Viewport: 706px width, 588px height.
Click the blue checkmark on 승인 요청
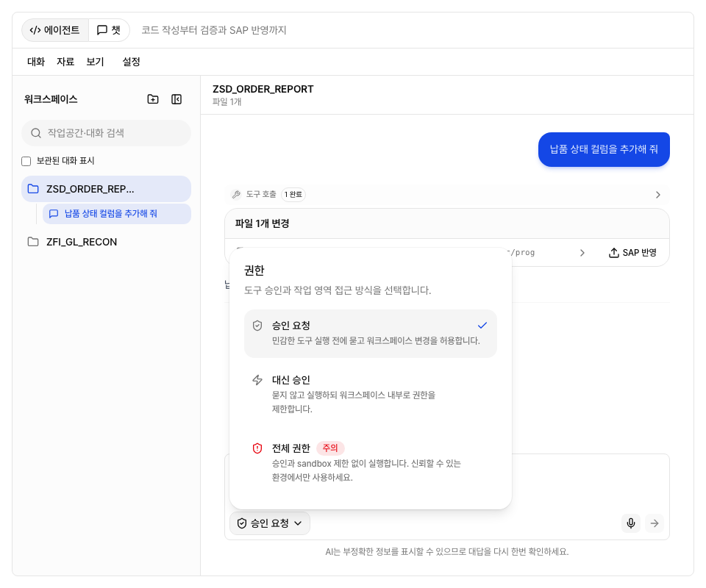coord(482,326)
